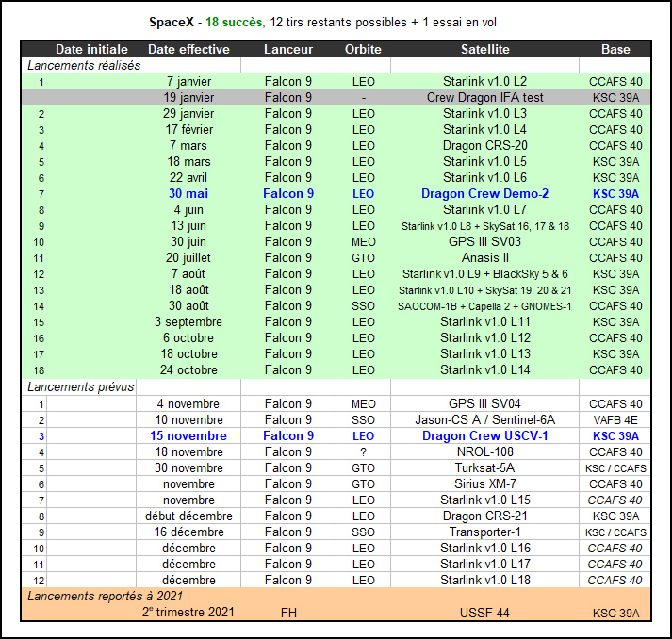Click the 'Lanceur' column header
The image size is (672, 639).
[x=288, y=49]
